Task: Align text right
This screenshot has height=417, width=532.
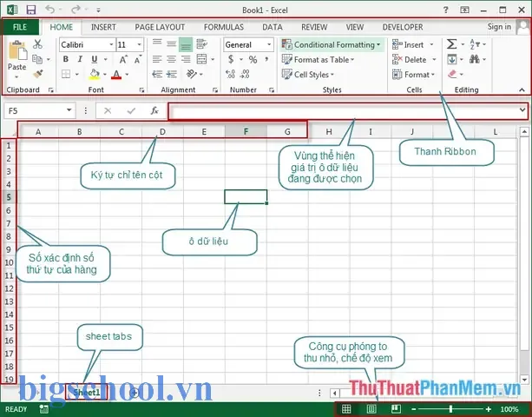Action: (186, 59)
